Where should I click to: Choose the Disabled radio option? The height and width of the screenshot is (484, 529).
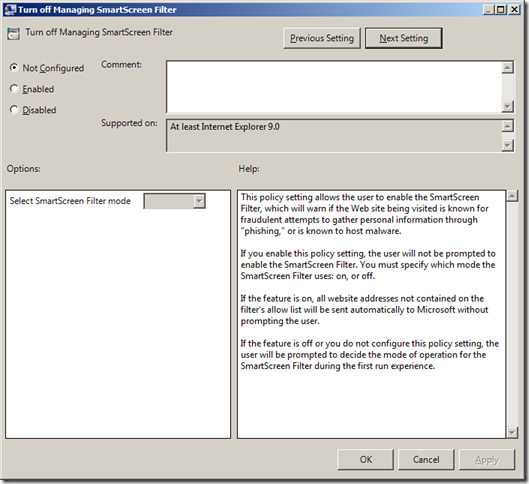(x=14, y=110)
